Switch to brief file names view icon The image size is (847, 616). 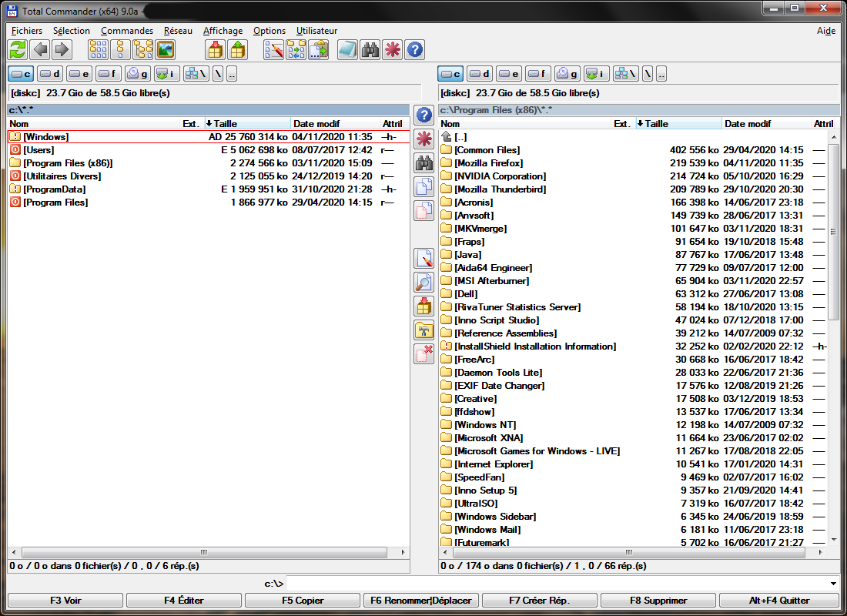click(x=99, y=50)
